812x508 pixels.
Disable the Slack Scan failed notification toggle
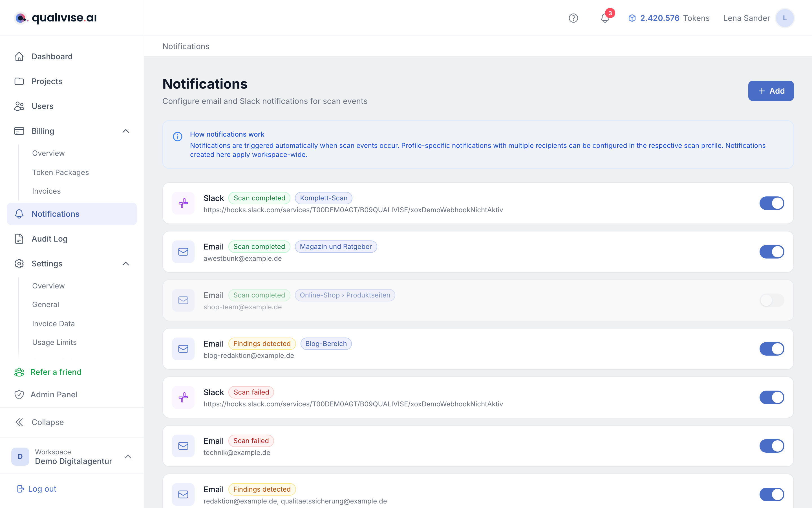click(772, 397)
